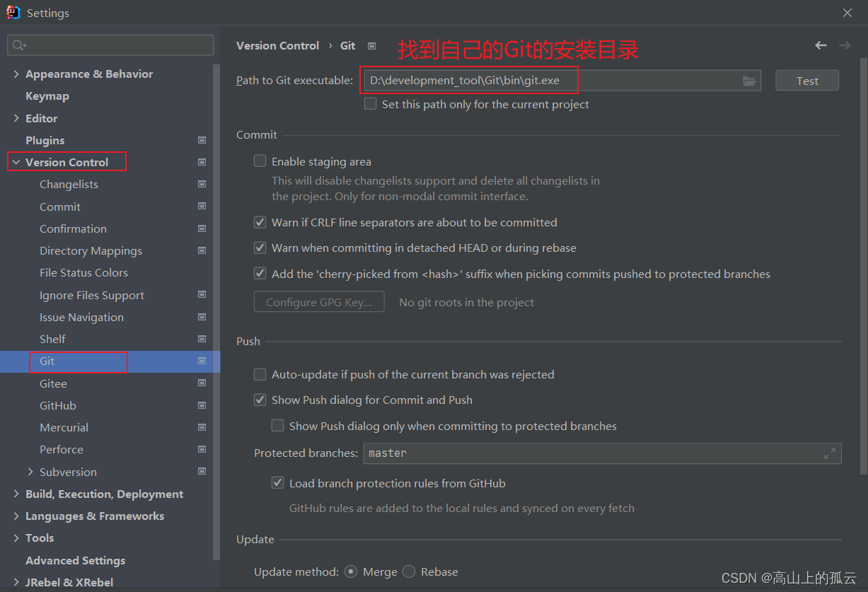Expand the Languages & Frameworks section
Image resolution: width=868 pixels, height=592 pixels.
tap(16, 516)
